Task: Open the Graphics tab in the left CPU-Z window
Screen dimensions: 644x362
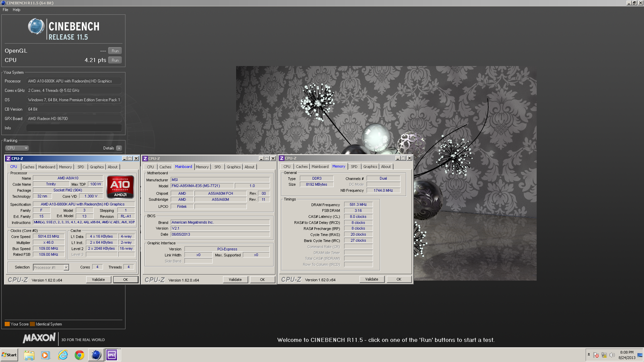Action: coord(97,167)
